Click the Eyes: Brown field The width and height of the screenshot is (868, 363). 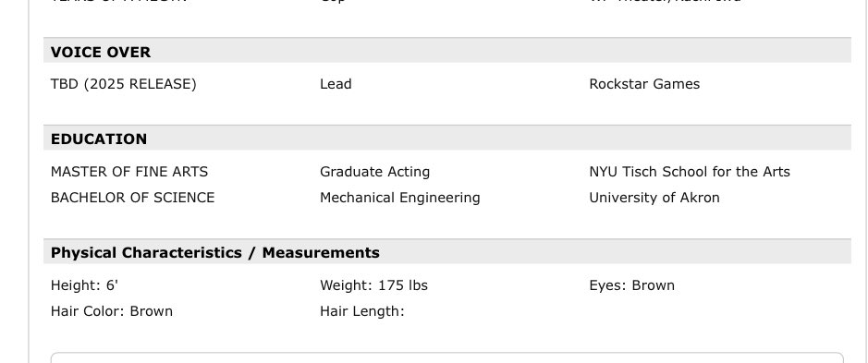(631, 285)
